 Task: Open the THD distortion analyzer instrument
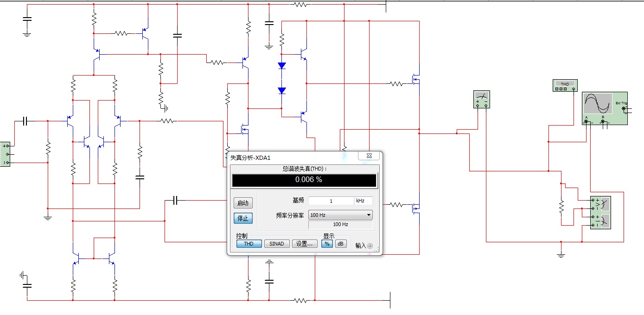pos(565,85)
